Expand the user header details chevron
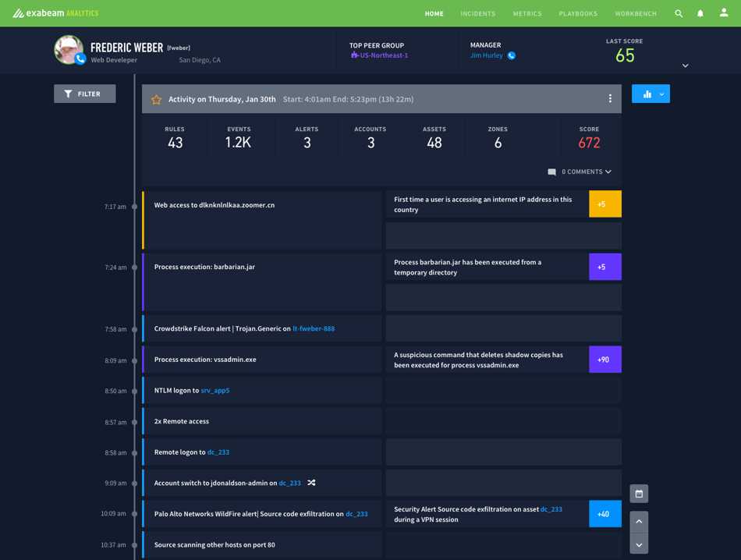 coord(685,66)
